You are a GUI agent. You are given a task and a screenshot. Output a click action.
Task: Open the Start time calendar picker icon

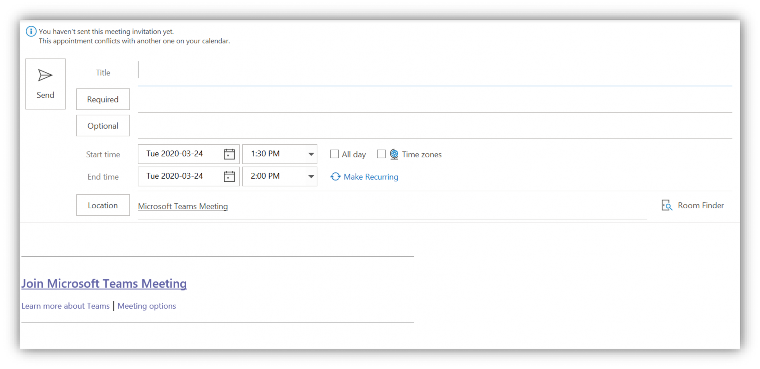coord(229,154)
